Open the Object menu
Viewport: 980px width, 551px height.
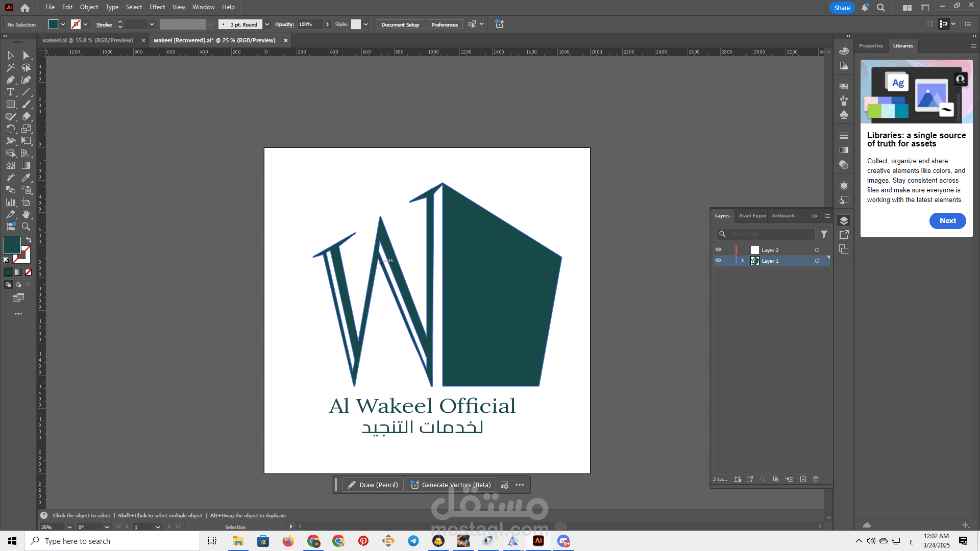[x=89, y=7]
